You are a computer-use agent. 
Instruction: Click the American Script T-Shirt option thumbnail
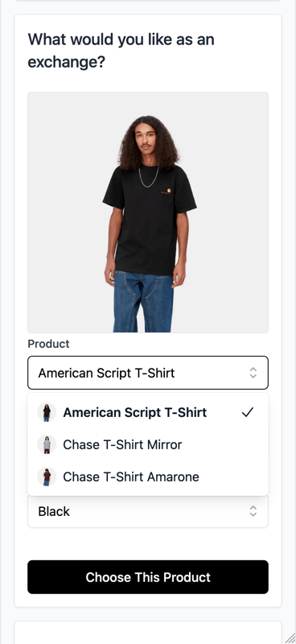pos(47,412)
